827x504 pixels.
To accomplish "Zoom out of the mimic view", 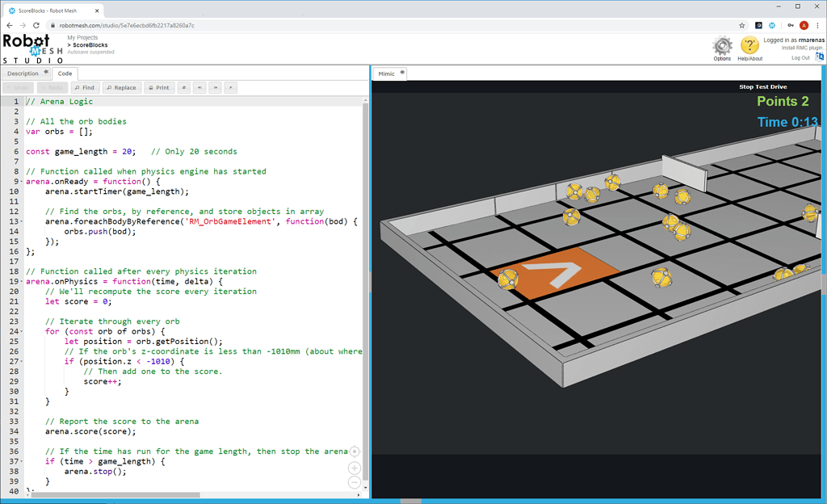I will (354, 482).
